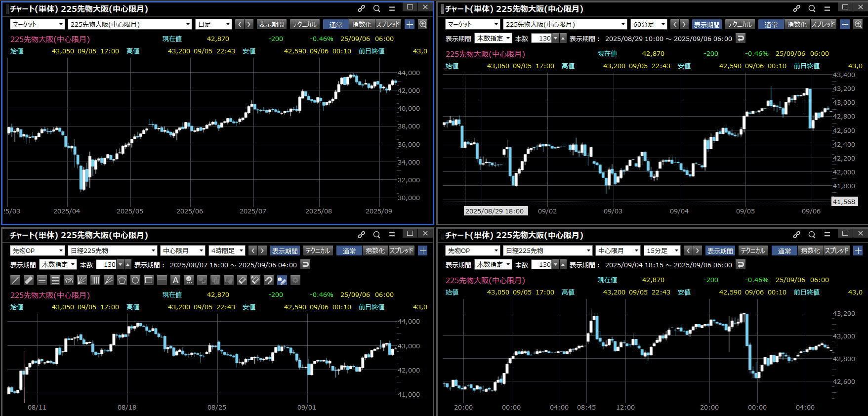Toggle 表示期間 button in daily chart
This screenshot has width=868, height=416.
click(x=271, y=24)
